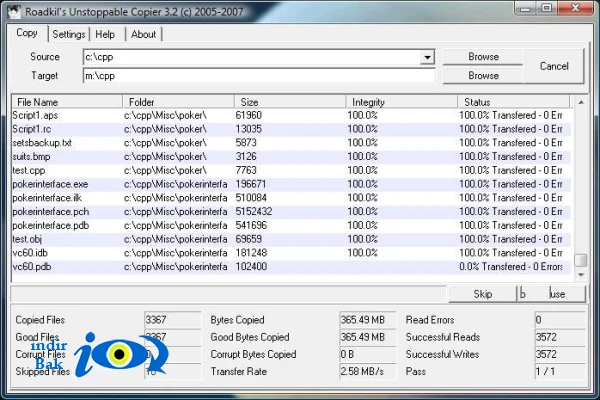Viewport: 600px width, 400px height.
Task: Open the Help tab
Action: 105,34
